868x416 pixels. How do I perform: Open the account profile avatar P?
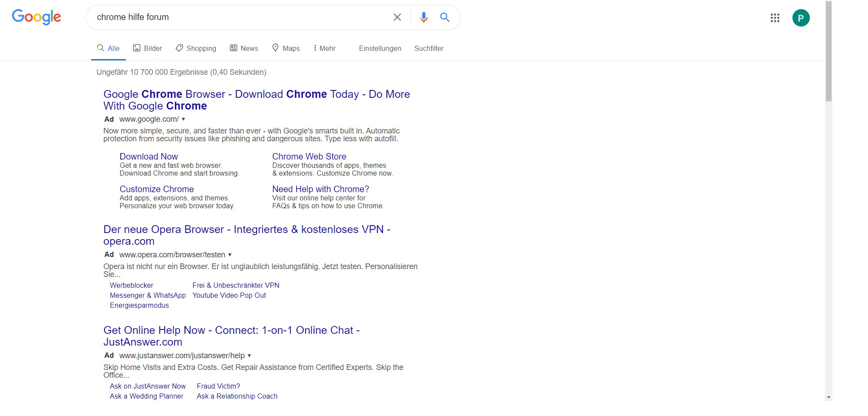pos(801,18)
